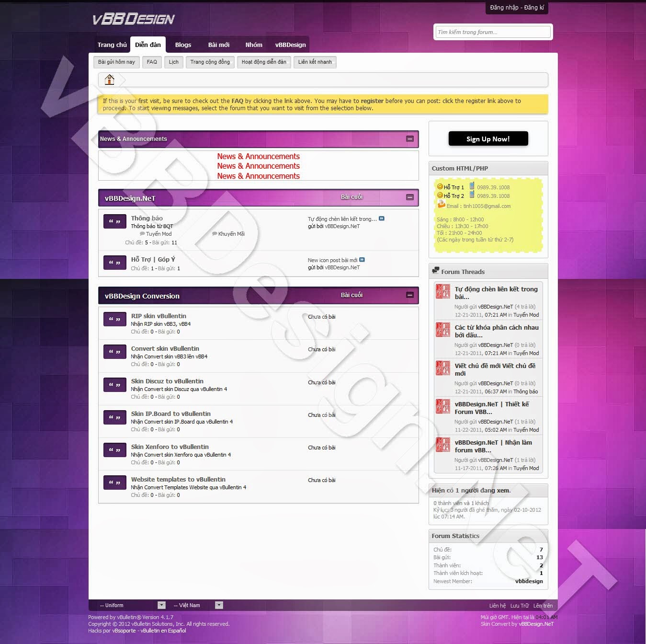Open the Bài mới tab
This screenshot has width=646, height=644.
(219, 45)
